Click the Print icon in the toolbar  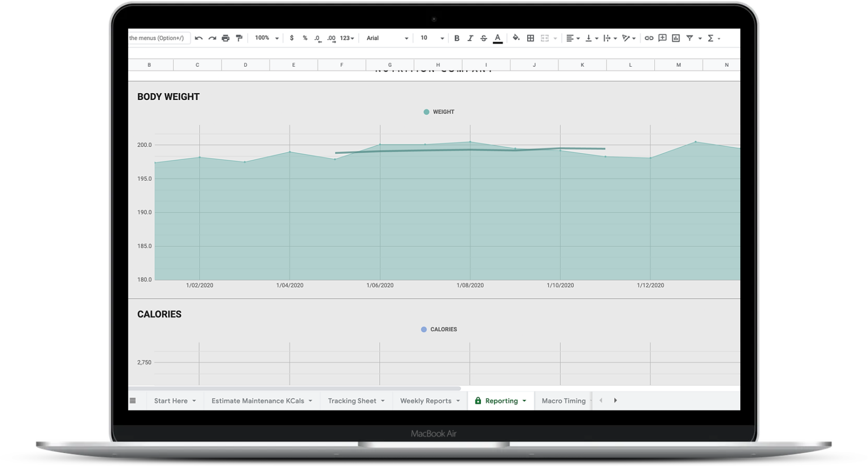pos(225,37)
